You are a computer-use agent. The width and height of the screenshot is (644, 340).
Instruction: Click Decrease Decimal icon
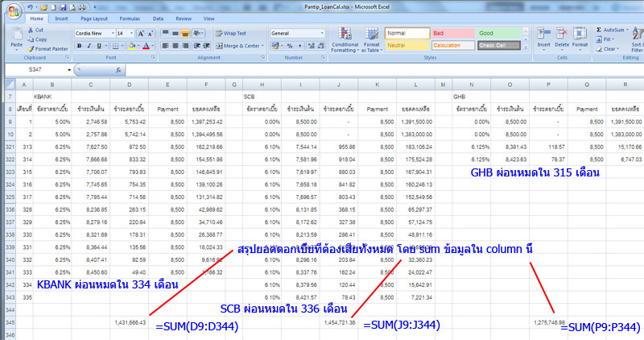(x=320, y=46)
